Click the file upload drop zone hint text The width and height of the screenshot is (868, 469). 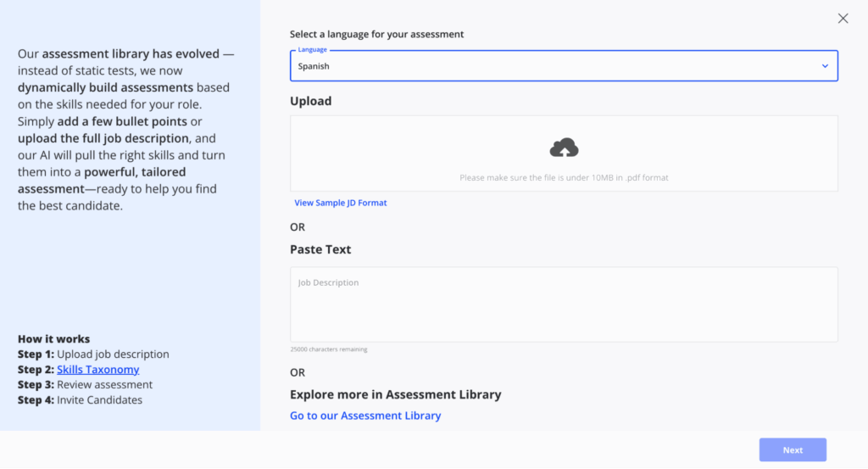[564, 178]
